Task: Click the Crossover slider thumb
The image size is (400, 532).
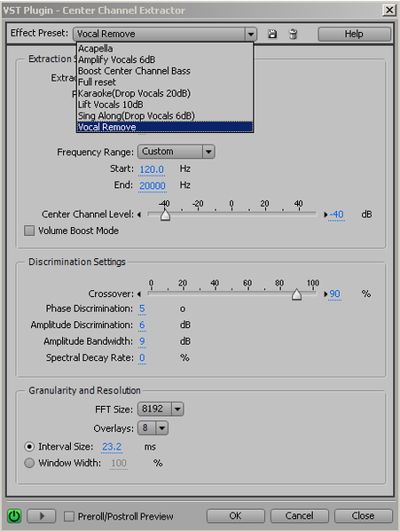Action: point(296,294)
